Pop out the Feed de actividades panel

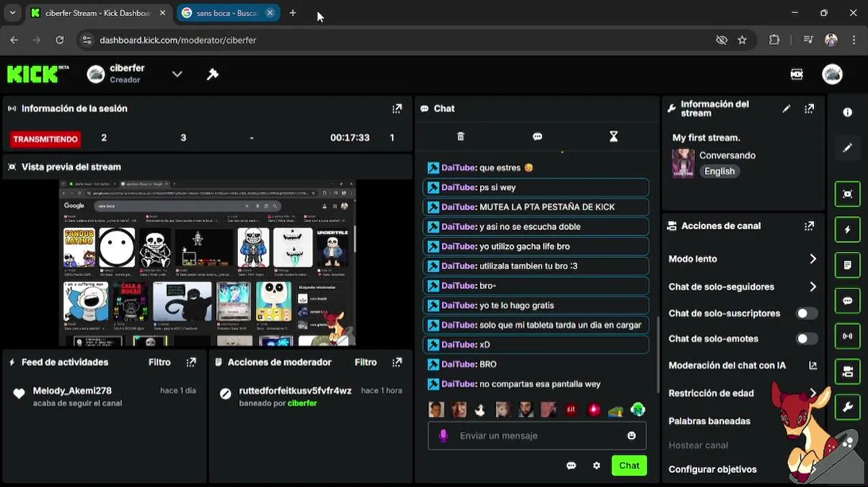191,362
